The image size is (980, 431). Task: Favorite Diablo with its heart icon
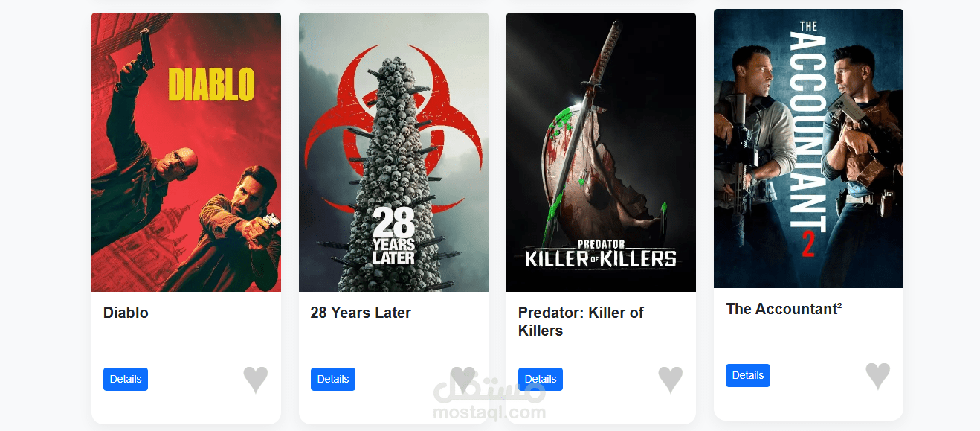pos(255,380)
